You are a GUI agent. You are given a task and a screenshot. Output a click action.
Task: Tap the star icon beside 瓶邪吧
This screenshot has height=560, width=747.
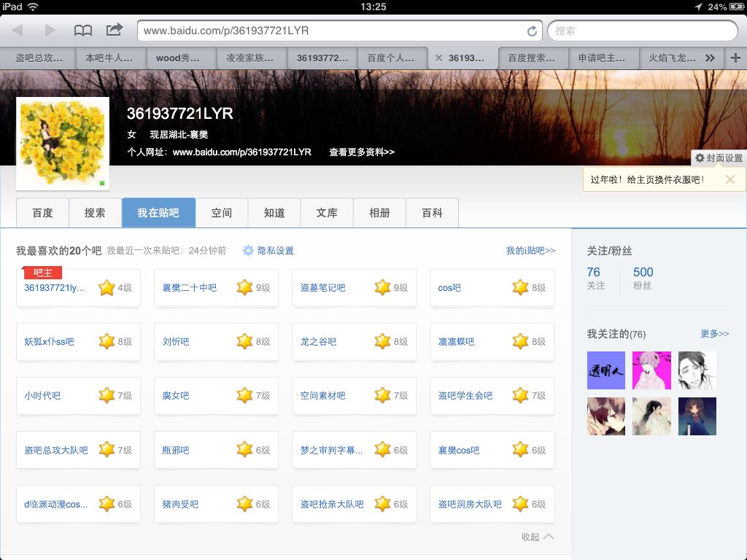click(x=244, y=449)
